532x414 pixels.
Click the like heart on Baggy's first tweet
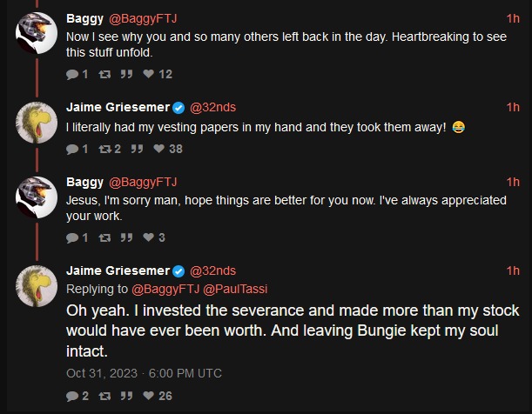coord(149,74)
